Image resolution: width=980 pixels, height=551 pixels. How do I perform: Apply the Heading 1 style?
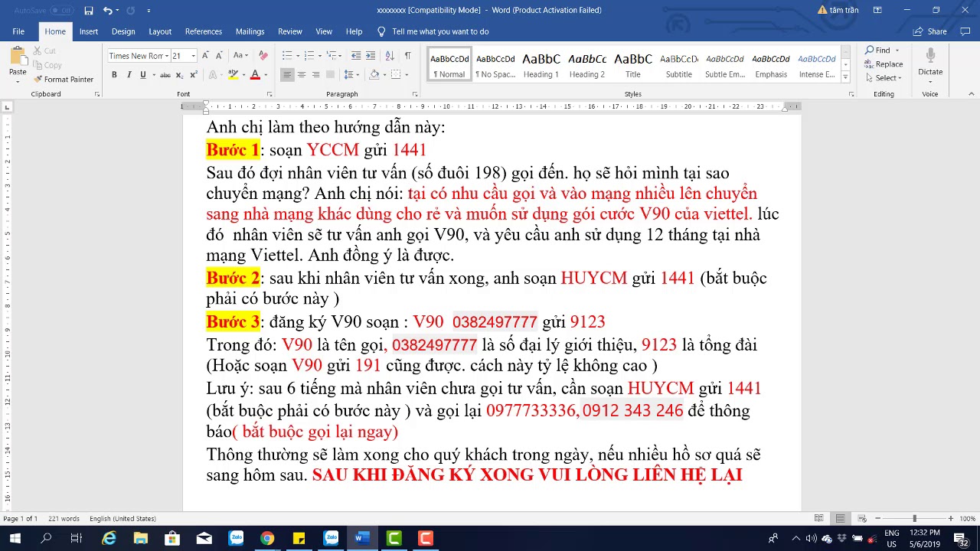coord(541,66)
